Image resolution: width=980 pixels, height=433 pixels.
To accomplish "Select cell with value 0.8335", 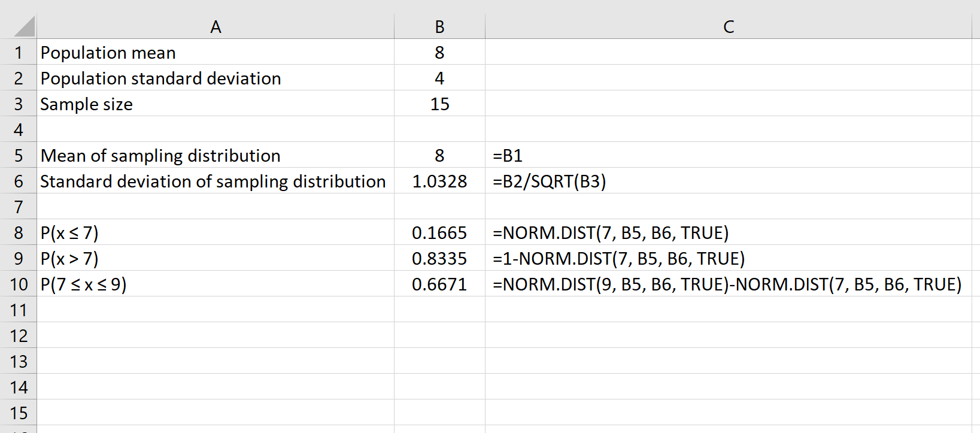I will [439, 258].
